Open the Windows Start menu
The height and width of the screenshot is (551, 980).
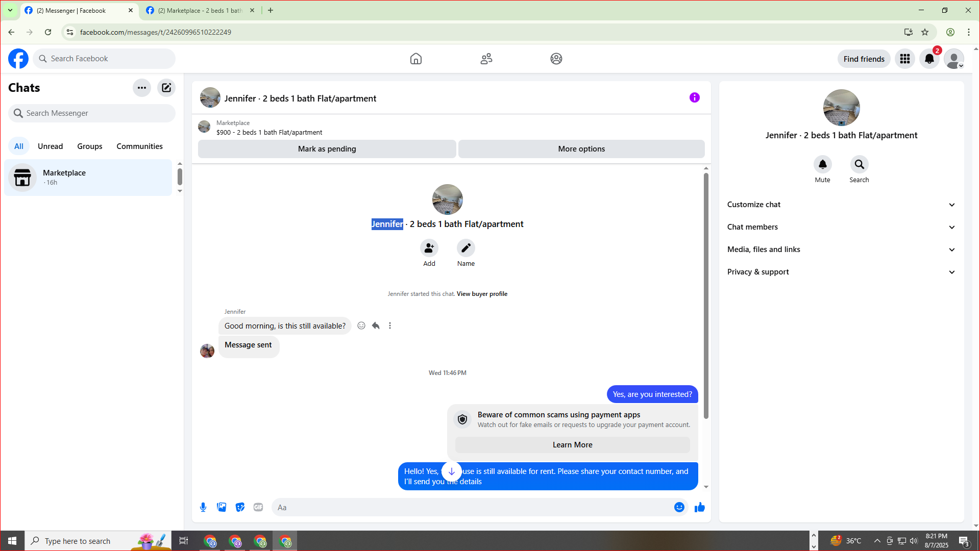12,541
